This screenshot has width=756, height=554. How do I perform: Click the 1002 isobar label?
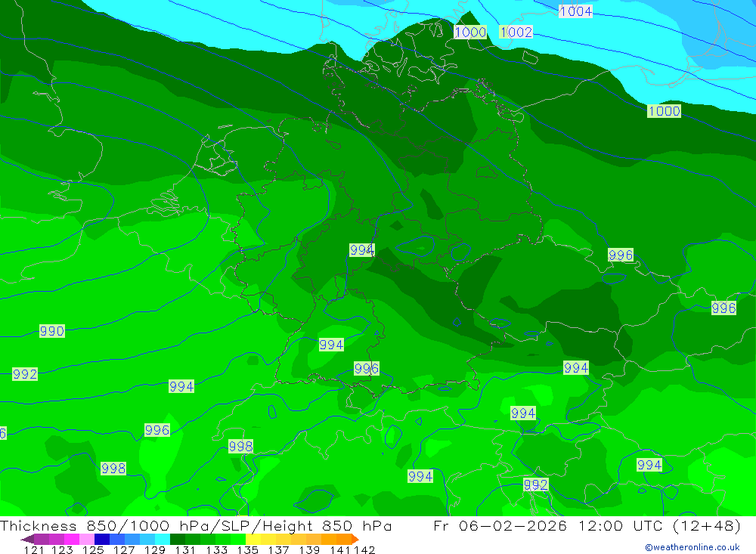516,32
